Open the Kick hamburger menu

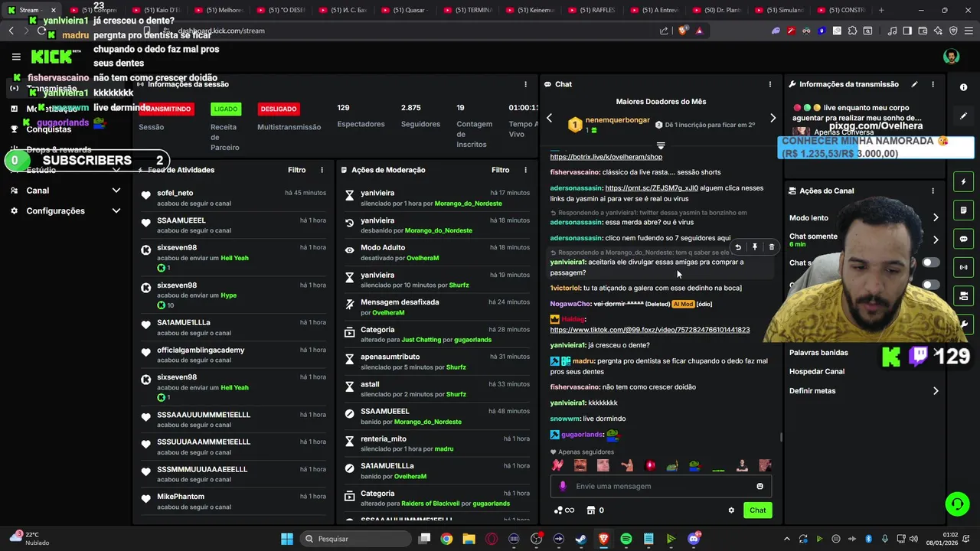(16, 57)
